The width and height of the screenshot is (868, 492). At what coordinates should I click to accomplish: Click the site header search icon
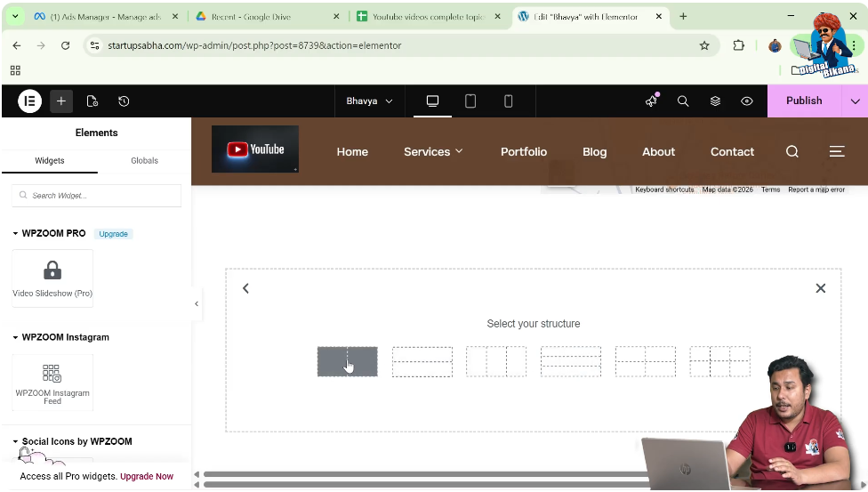point(792,152)
